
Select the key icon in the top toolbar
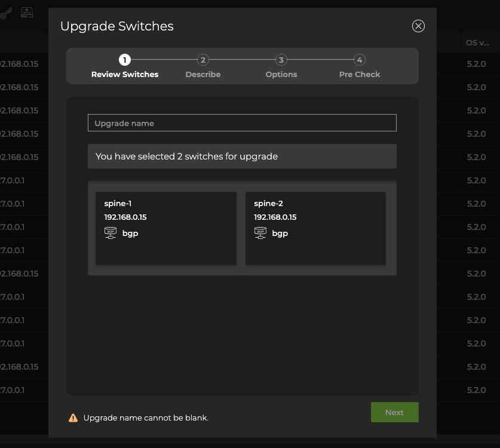(6, 14)
